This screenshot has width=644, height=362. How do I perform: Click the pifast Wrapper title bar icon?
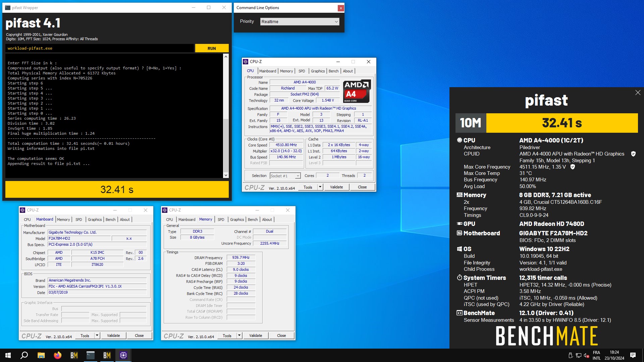[8, 7]
